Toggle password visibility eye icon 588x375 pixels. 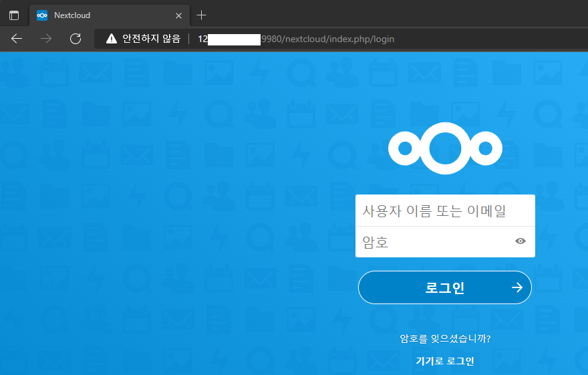coord(520,241)
